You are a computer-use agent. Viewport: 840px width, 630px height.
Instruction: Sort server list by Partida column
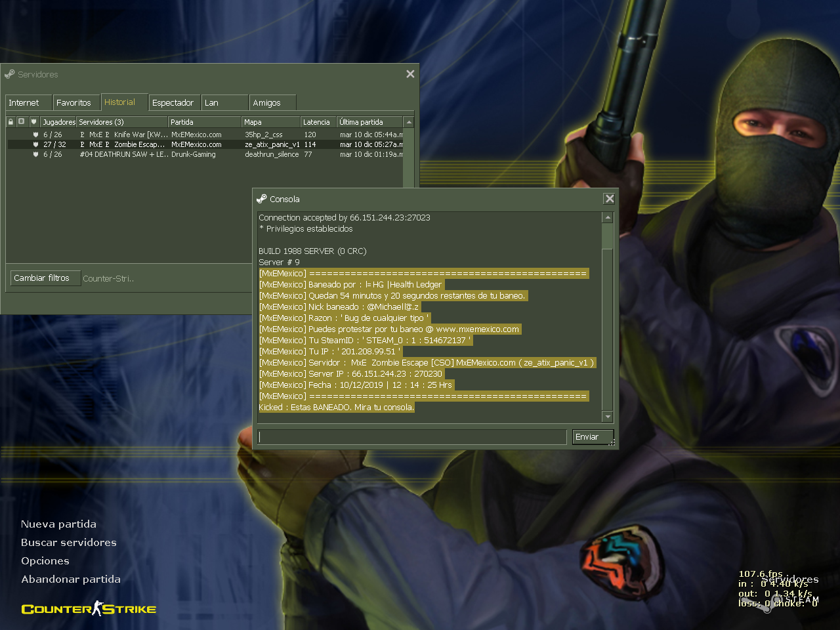pyautogui.click(x=205, y=121)
